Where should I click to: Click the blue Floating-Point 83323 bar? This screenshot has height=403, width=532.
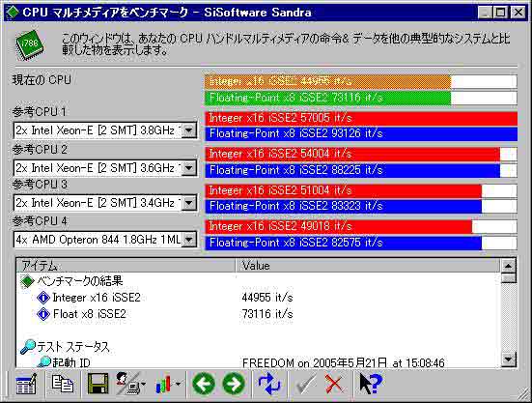point(344,206)
